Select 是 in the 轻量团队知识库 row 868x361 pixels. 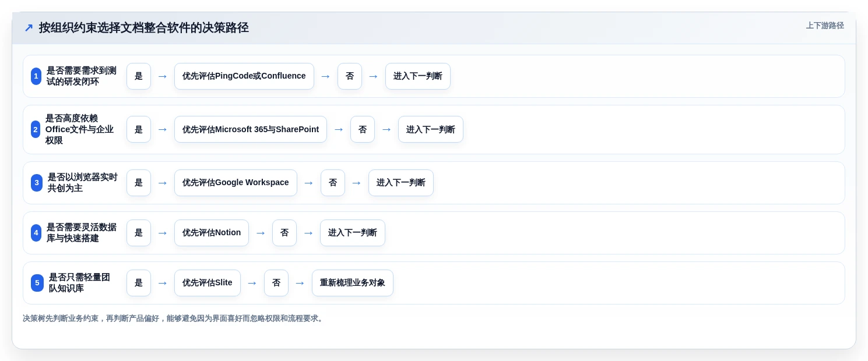coord(139,283)
